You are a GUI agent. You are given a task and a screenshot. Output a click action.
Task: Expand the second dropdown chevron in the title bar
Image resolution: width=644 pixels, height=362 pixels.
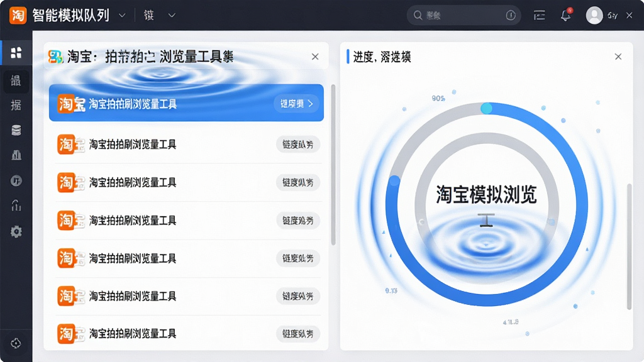tap(172, 16)
